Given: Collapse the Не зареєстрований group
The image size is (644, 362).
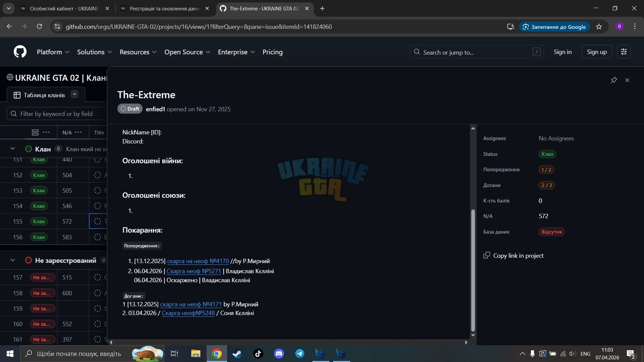Looking at the screenshot, I should pyautogui.click(x=13, y=260).
